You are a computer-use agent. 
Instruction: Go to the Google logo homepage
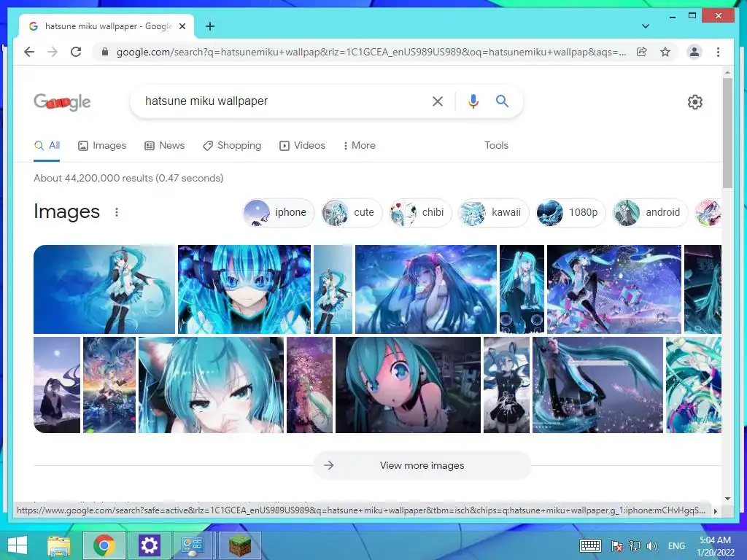point(62,101)
